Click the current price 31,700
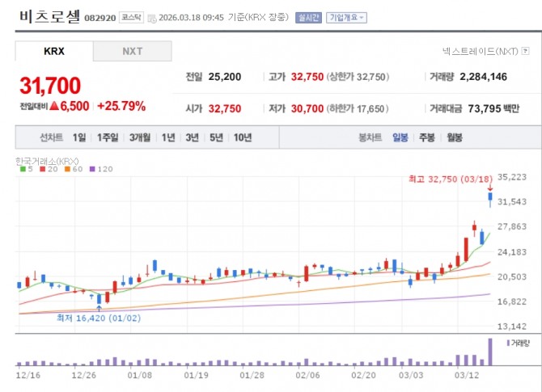 pos(50,86)
